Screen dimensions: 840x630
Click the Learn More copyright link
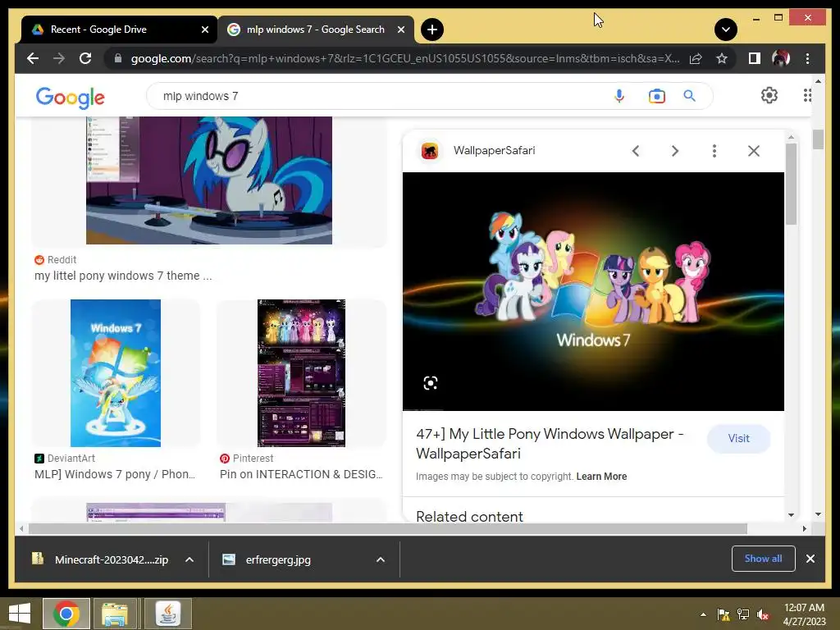pyautogui.click(x=601, y=477)
